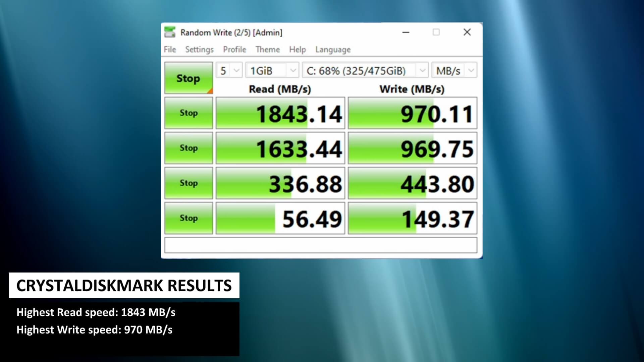
Task: Click the CrystalDiskMark app icon in title bar
Action: pyautogui.click(x=170, y=32)
